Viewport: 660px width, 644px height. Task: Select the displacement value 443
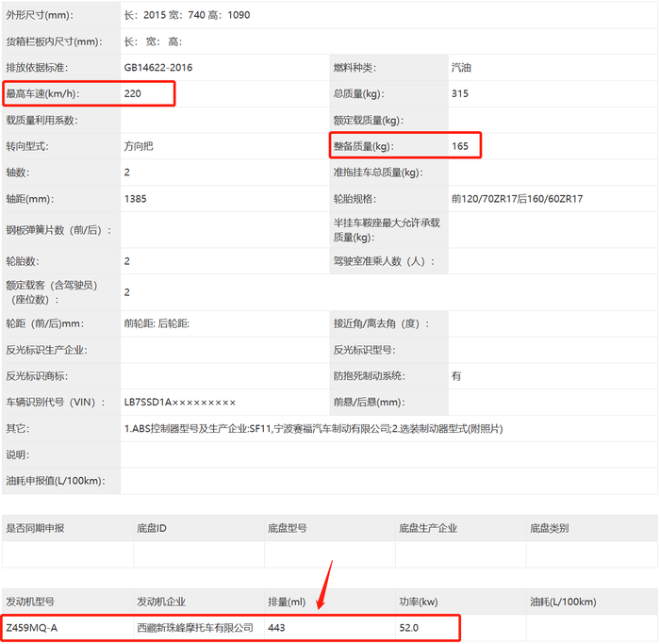coord(277,627)
